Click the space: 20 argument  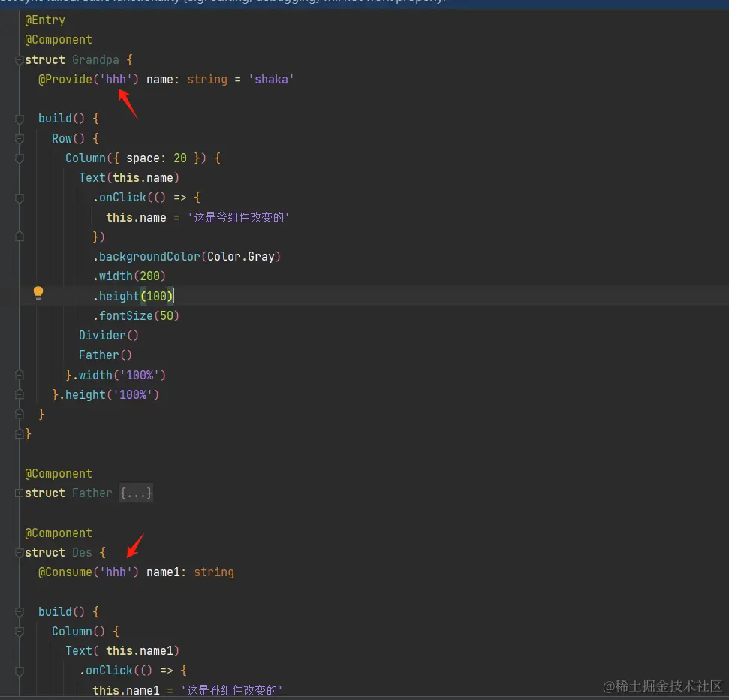157,158
